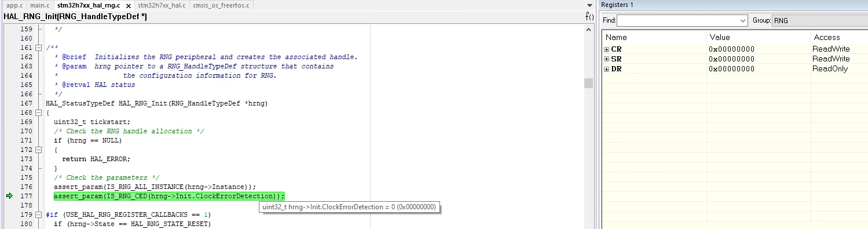Click the green current-line arrow at line 177

click(9, 197)
